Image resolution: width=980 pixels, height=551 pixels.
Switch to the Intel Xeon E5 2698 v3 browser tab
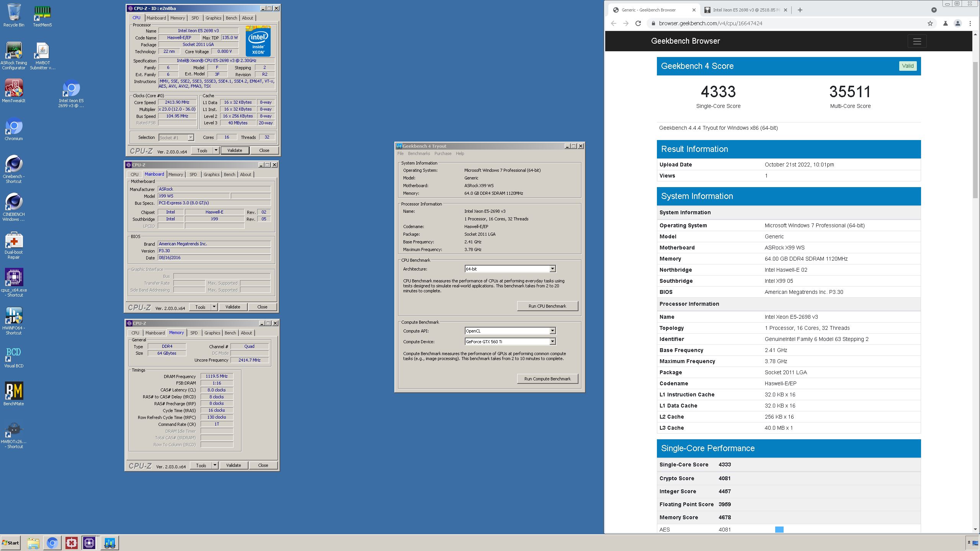[746, 10]
